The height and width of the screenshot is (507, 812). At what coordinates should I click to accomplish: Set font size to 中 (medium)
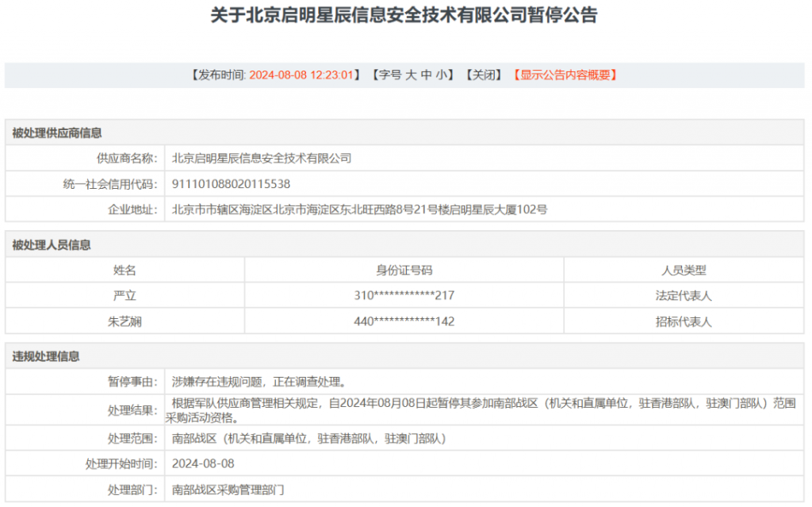click(426, 75)
